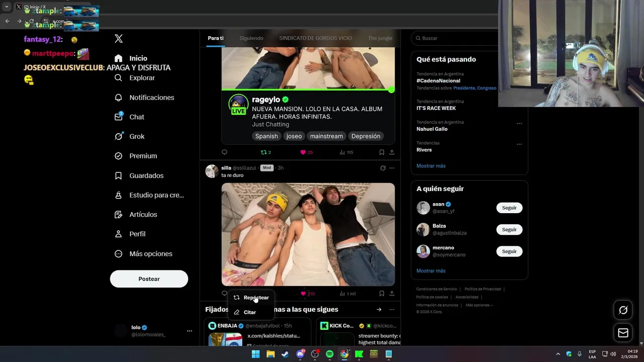The image size is (644, 362).
Task: Bookmark the rageylo live post
Action: click(381, 152)
